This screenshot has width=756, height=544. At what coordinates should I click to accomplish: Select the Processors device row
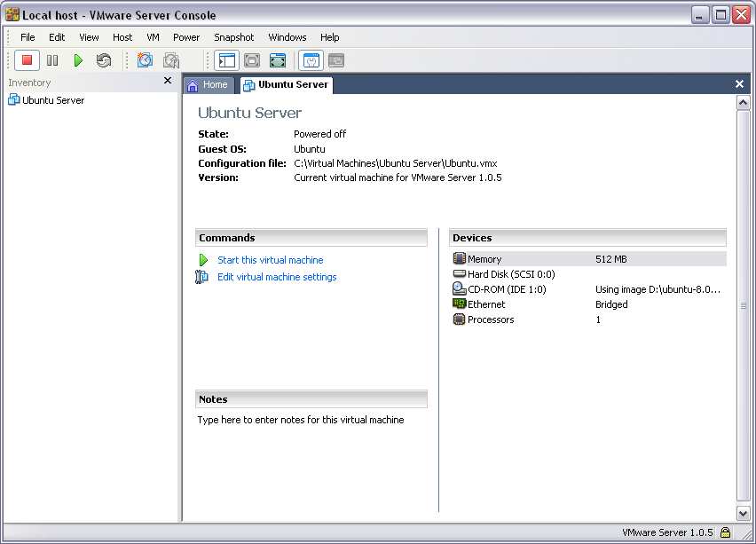click(x=588, y=319)
